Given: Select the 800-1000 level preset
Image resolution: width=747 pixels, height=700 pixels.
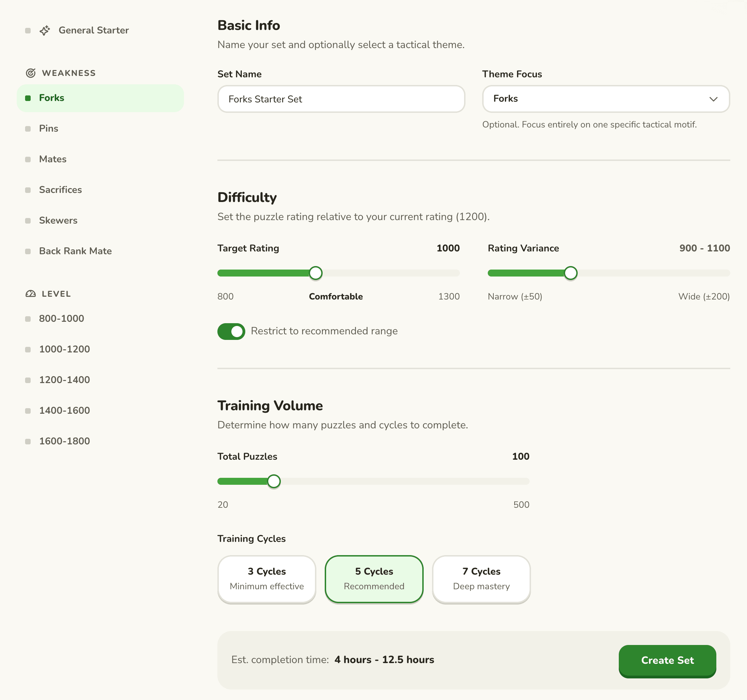Looking at the screenshot, I should 100,318.
